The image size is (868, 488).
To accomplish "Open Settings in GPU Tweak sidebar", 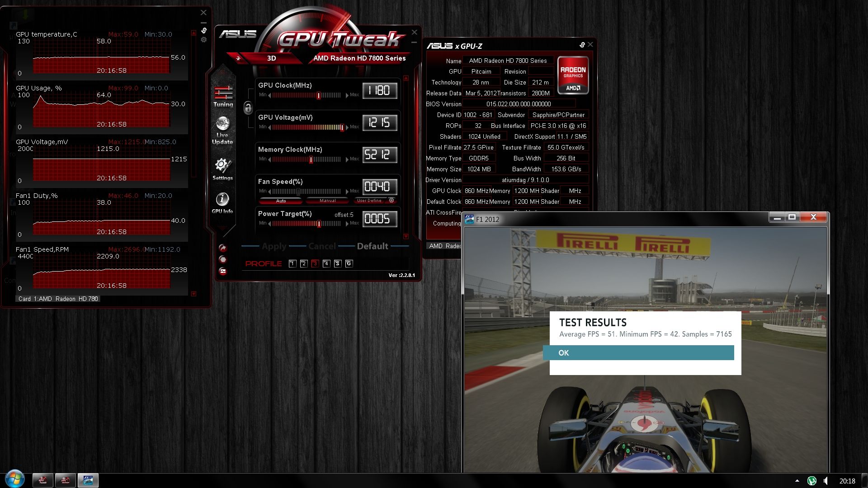I will [x=222, y=169].
